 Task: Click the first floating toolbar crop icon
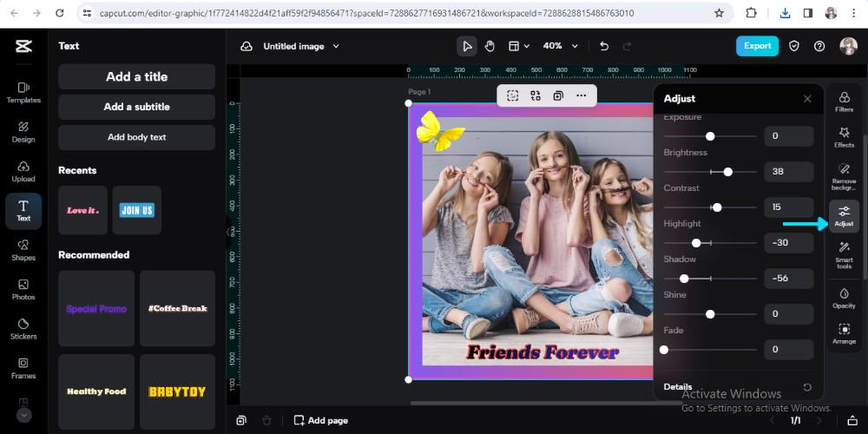pyautogui.click(x=513, y=95)
